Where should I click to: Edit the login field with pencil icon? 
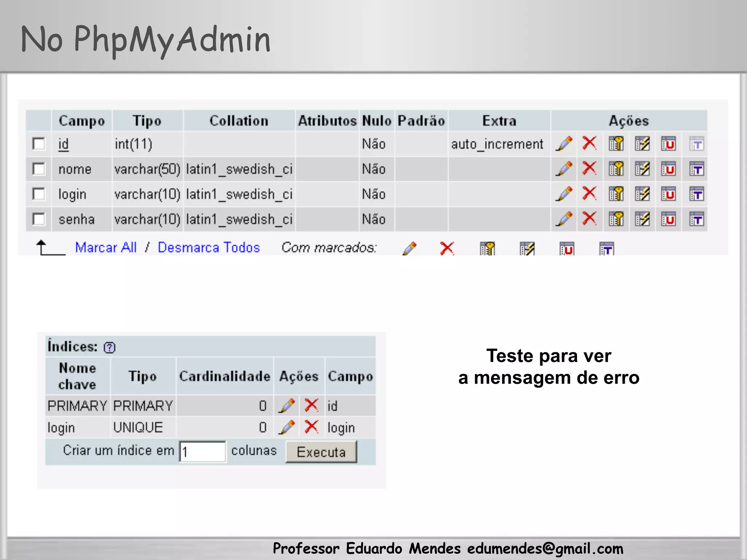click(564, 194)
